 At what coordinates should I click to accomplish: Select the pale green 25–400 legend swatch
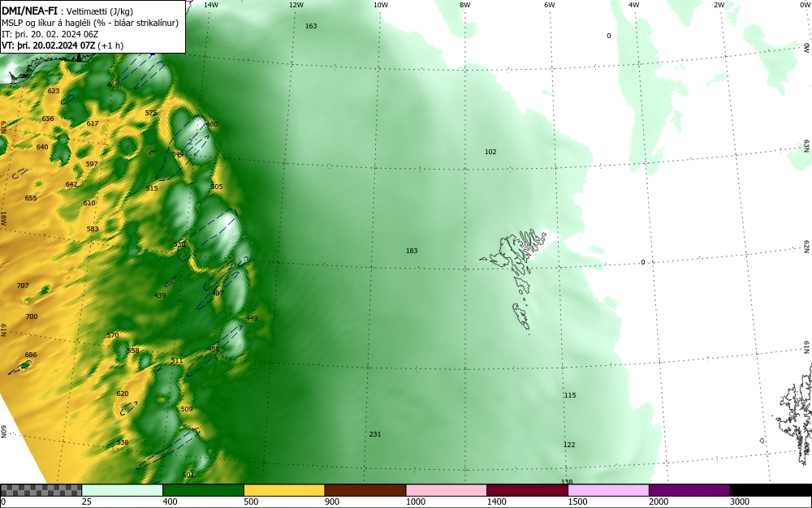click(123, 490)
